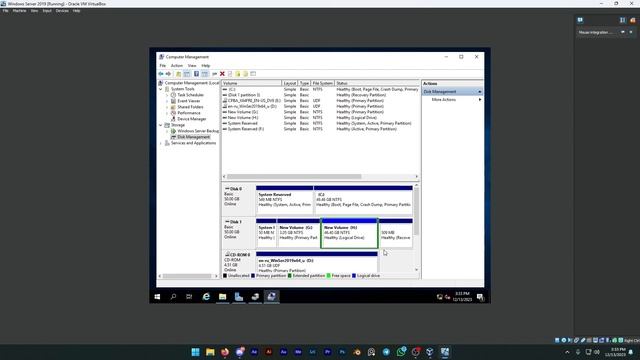Viewport: 640px width, 360px height.
Task: Open Telegram on host taskbar
Action: pyautogui.click(x=386, y=352)
